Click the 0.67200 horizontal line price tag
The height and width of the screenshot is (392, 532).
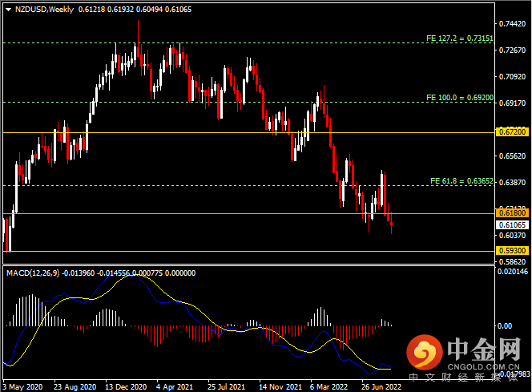(512, 132)
